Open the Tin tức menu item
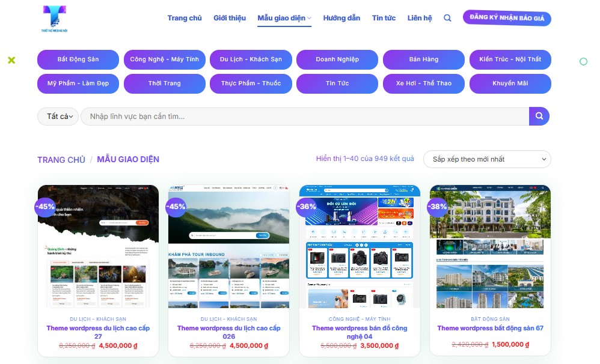 [x=384, y=18]
